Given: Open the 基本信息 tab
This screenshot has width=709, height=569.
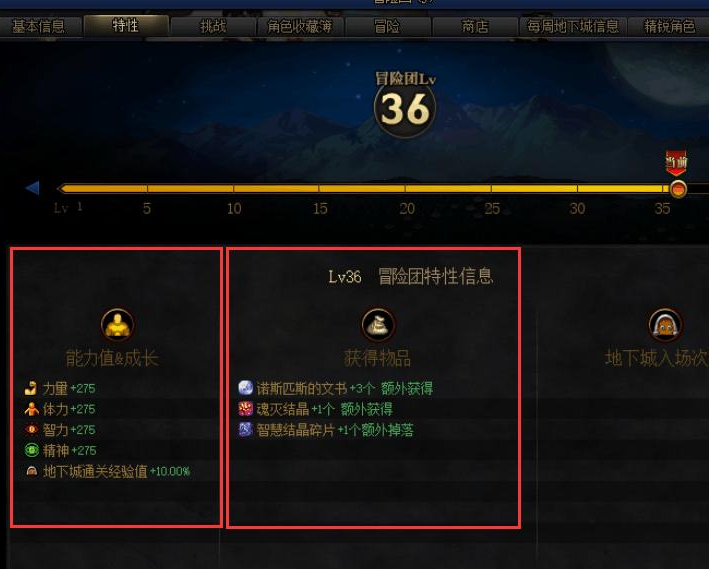Looking at the screenshot, I should click(39, 26).
